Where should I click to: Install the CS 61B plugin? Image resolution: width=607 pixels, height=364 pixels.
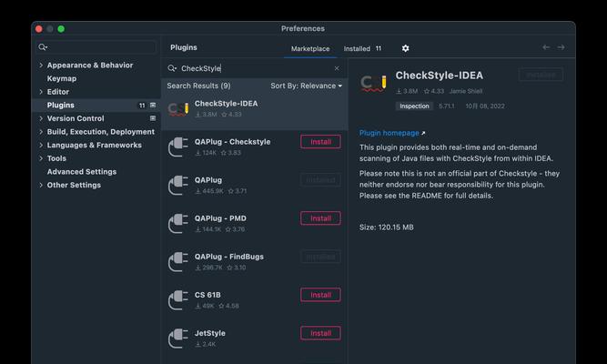(x=320, y=295)
